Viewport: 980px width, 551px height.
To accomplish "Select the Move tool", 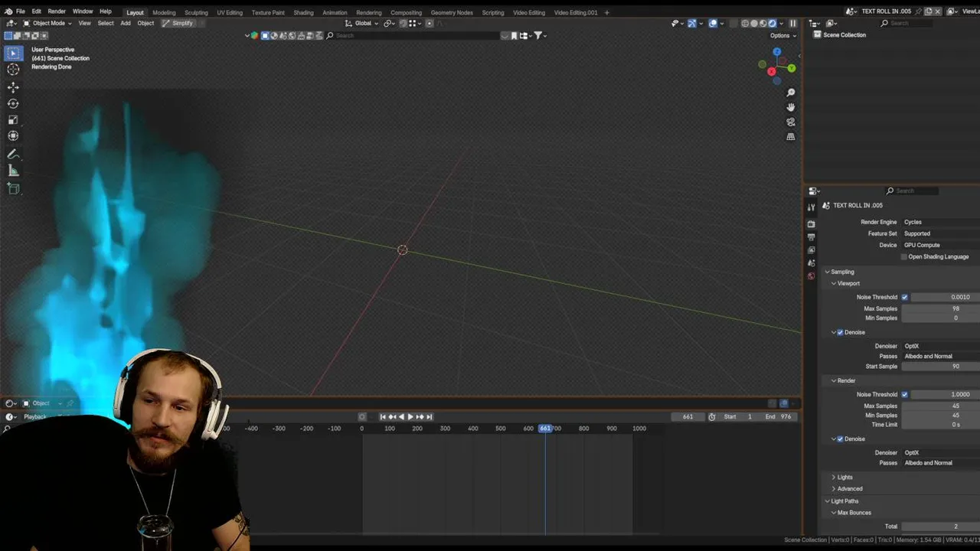I will coord(13,87).
